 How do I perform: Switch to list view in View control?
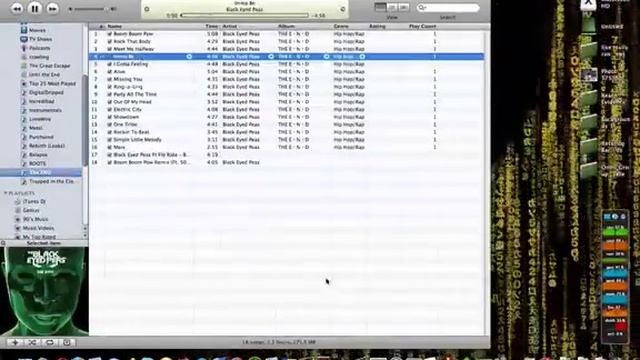[380, 7]
